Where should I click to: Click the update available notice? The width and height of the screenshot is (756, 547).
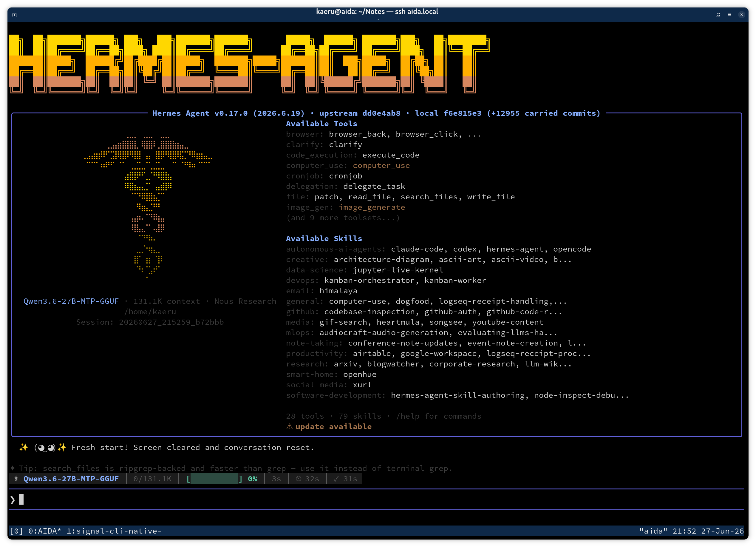click(x=333, y=427)
